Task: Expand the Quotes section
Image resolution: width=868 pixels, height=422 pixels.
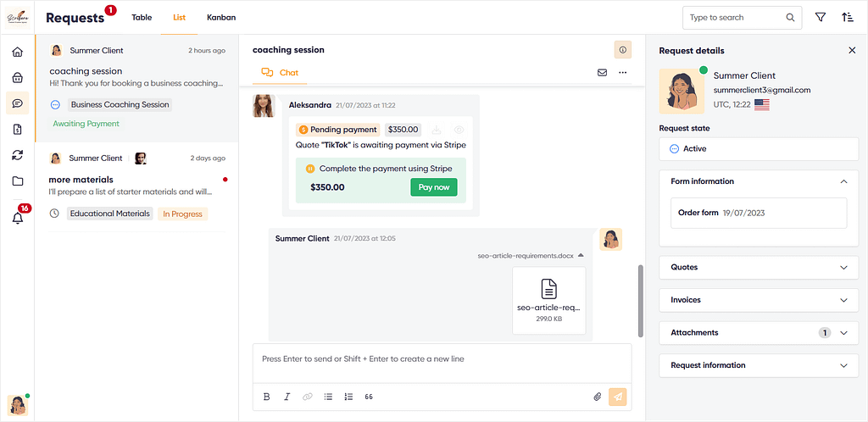Action: point(843,267)
